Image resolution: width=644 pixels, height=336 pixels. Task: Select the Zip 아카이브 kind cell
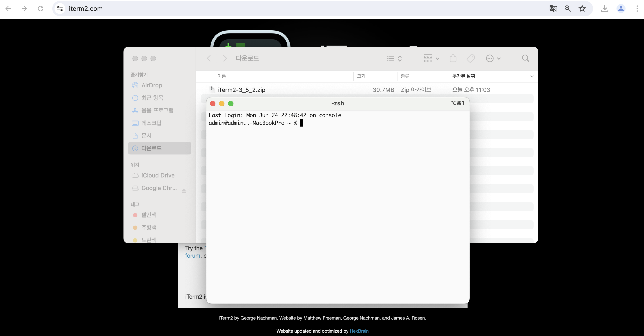click(416, 90)
